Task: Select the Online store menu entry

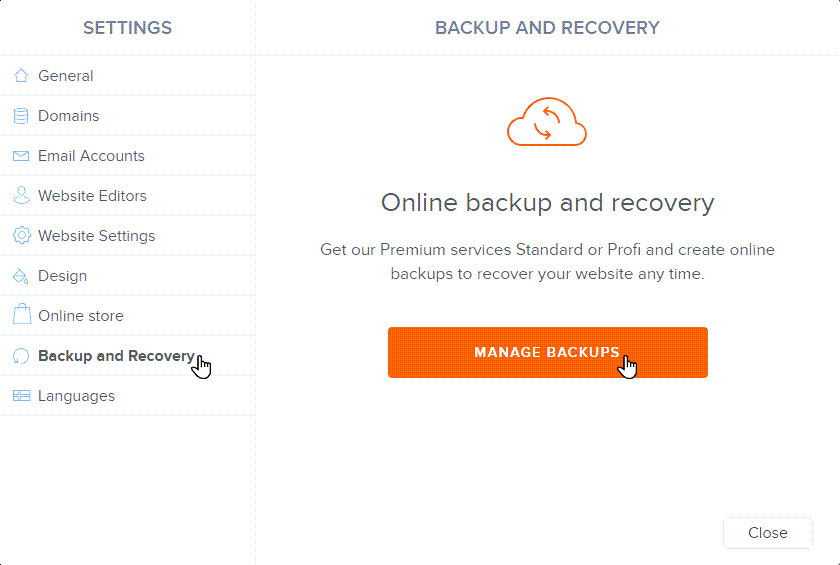Action: click(81, 316)
